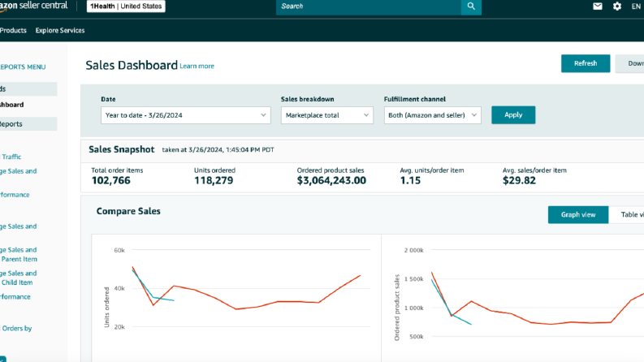Image resolution: width=644 pixels, height=362 pixels.
Task: Click the Total order items value 102,766
Action: coord(111,180)
